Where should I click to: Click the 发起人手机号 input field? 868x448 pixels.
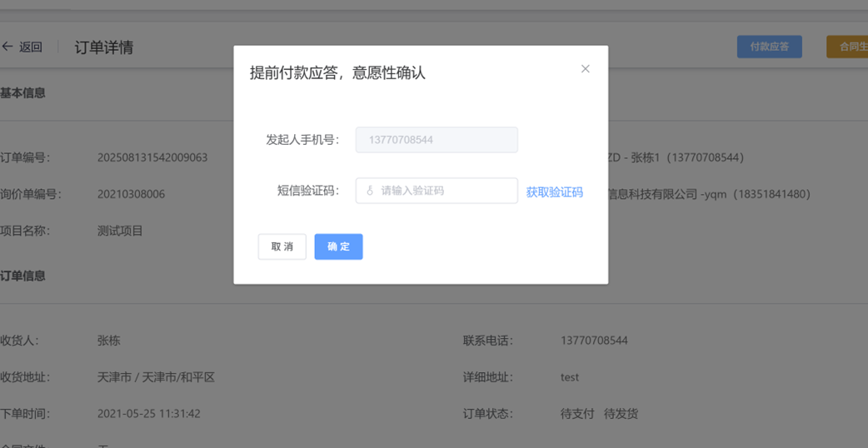tap(436, 140)
